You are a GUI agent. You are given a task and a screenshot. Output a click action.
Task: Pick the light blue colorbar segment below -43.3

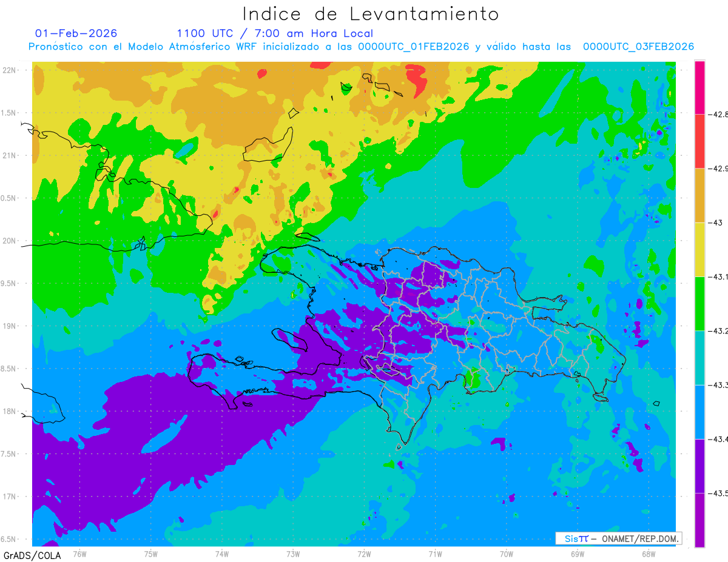coord(699,412)
